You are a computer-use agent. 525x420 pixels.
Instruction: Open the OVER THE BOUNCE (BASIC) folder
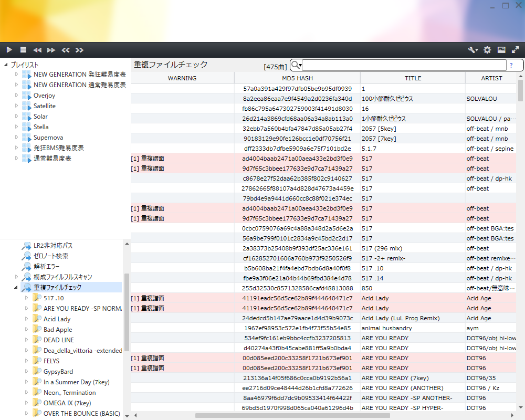click(x=82, y=414)
